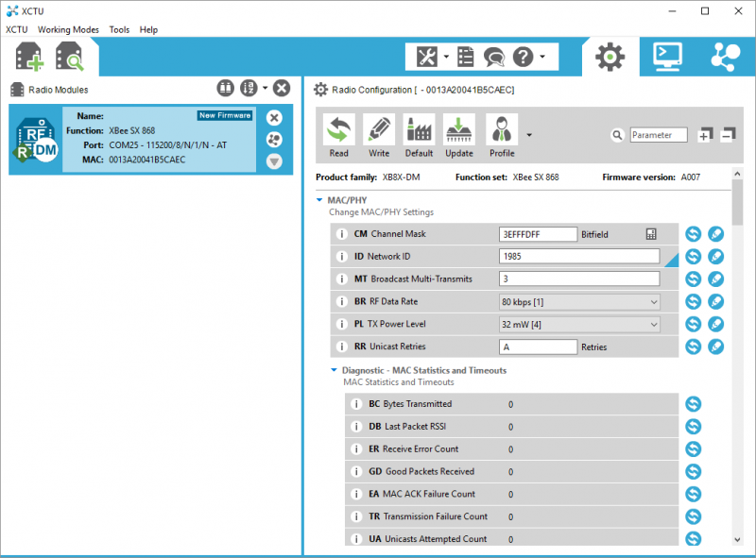The height and width of the screenshot is (558, 756).
Task: Collapse the MAC/PHY section
Action: pyautogui.click(x=319, y=200)
